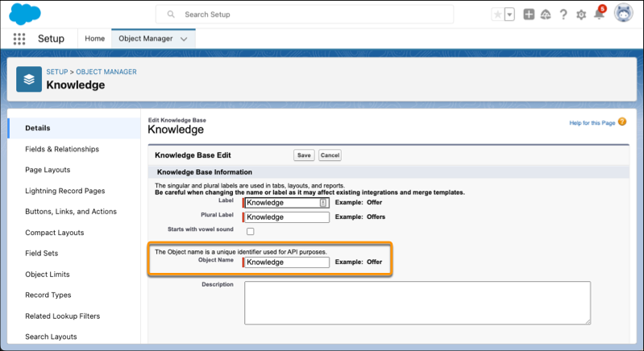Open the Setup gear icon

581,14
